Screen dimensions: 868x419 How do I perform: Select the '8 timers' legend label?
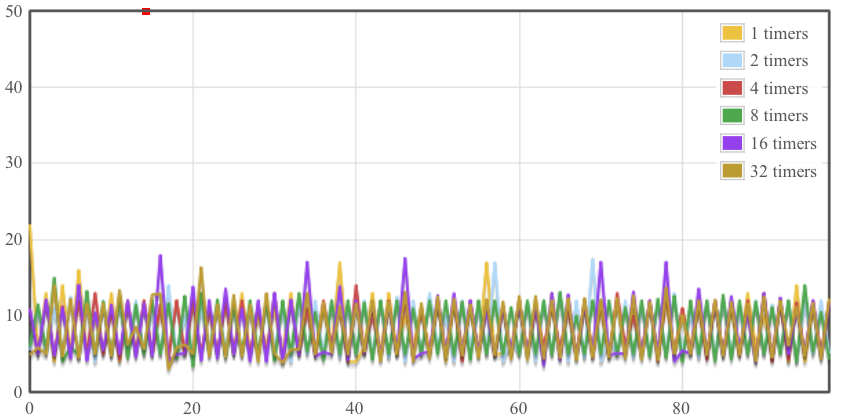[779, 116]
